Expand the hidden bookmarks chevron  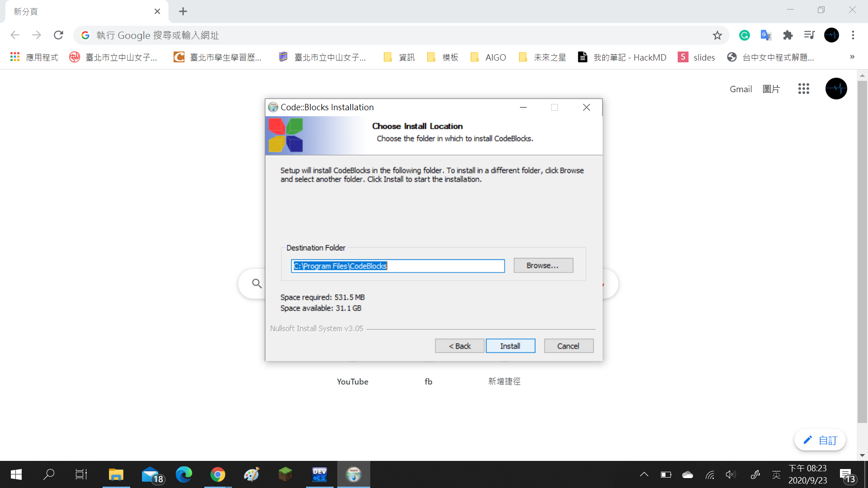click(852, 57)
